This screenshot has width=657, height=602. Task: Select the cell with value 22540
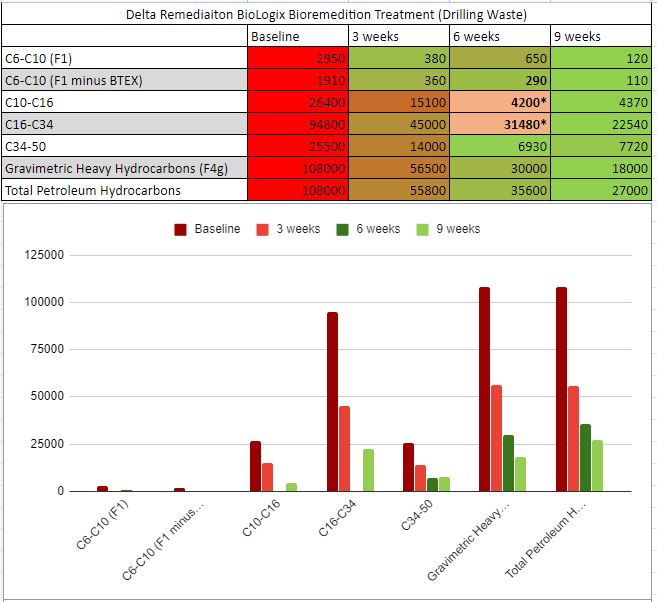601,124
